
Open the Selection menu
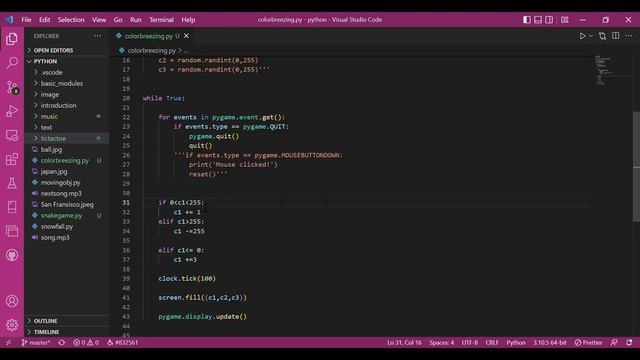pos(71,20)
